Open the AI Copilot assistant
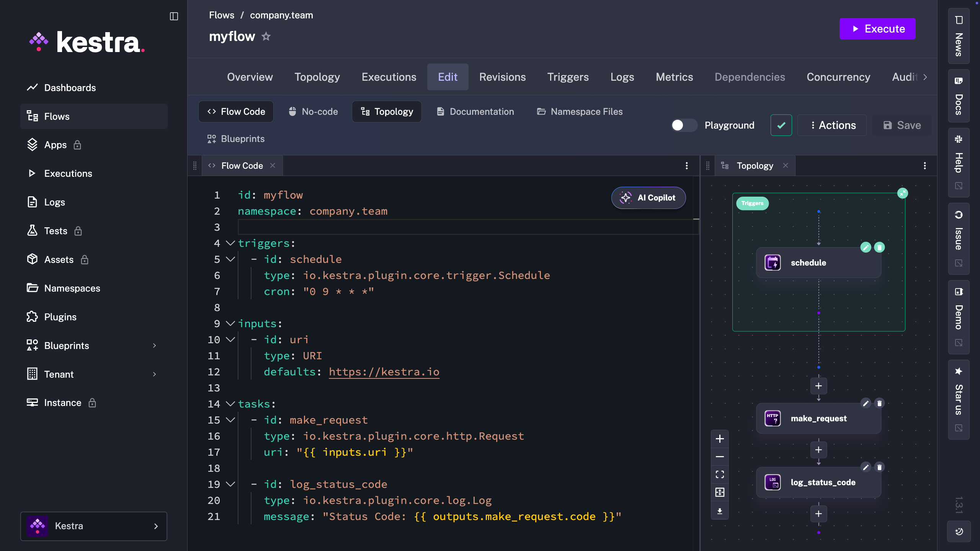 (x=648, y=198)
